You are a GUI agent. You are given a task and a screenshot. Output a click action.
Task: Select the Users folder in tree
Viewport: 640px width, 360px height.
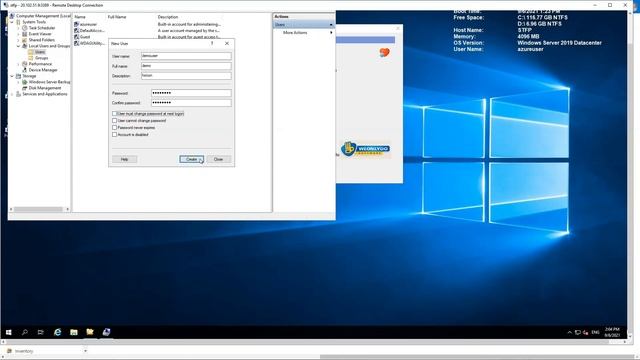pos(40,52)
